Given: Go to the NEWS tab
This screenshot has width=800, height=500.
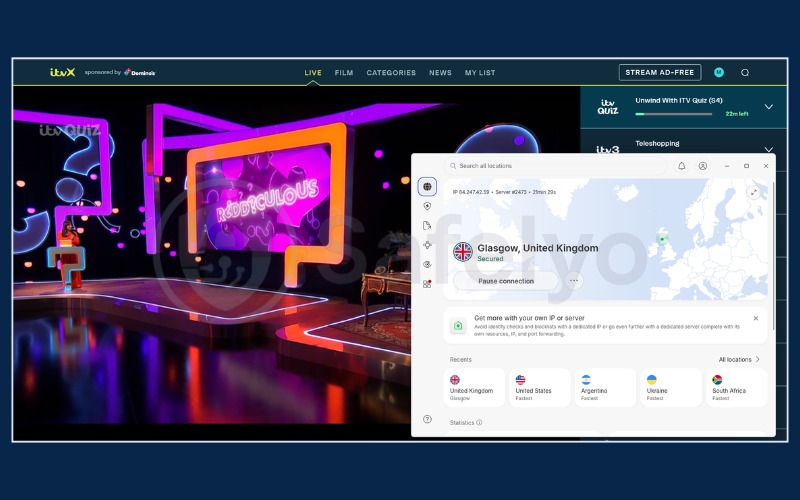Looking at the screenshot, I should click(440, 73).
